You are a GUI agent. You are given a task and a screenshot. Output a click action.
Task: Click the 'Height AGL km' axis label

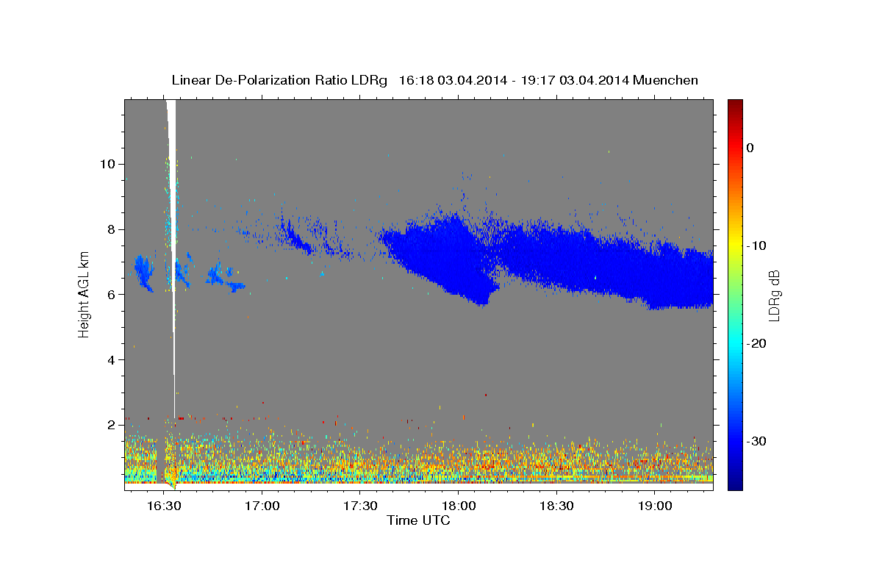point(84,295)
